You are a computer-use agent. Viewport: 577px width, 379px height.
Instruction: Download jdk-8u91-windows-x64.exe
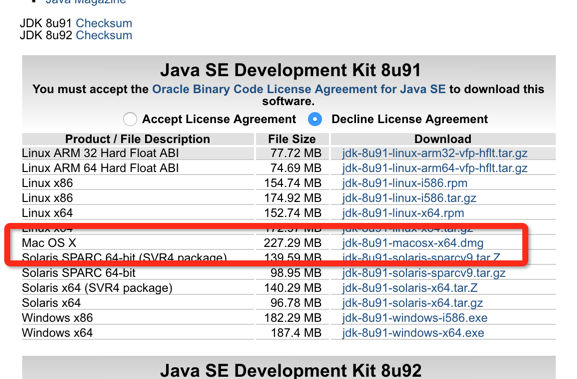(x=413, y=333)
